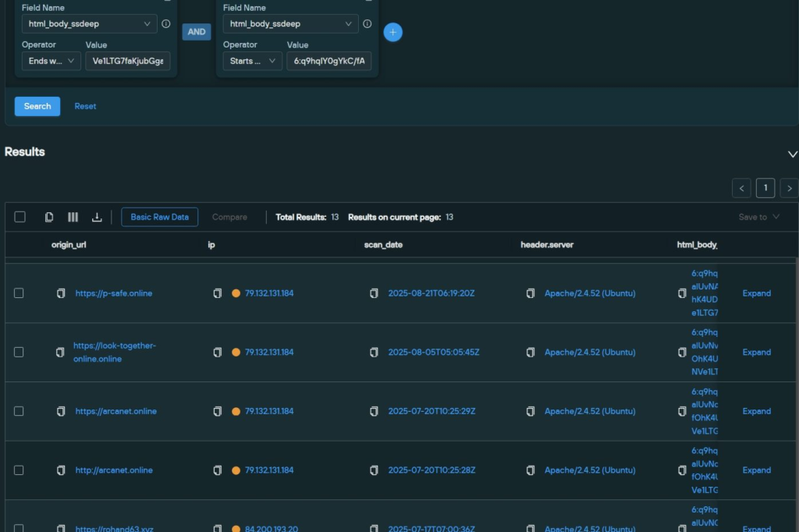Click the download results icon

click(x=97, y=217)
